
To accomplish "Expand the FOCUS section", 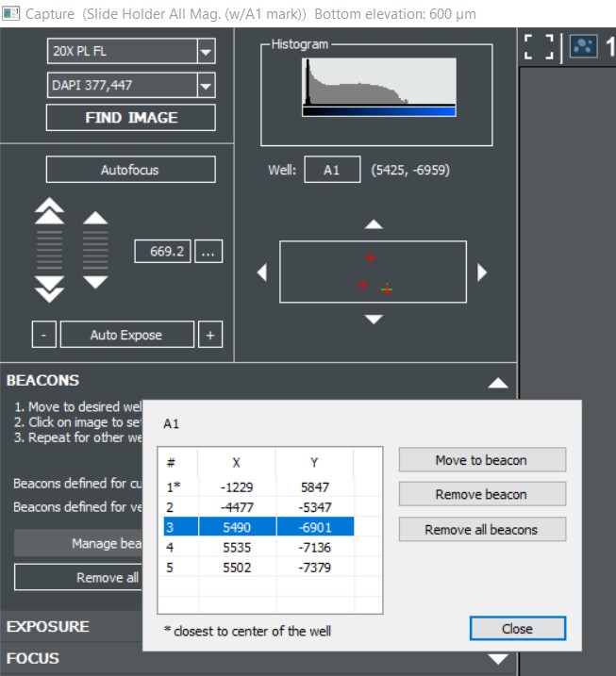I will coord(498,659).
